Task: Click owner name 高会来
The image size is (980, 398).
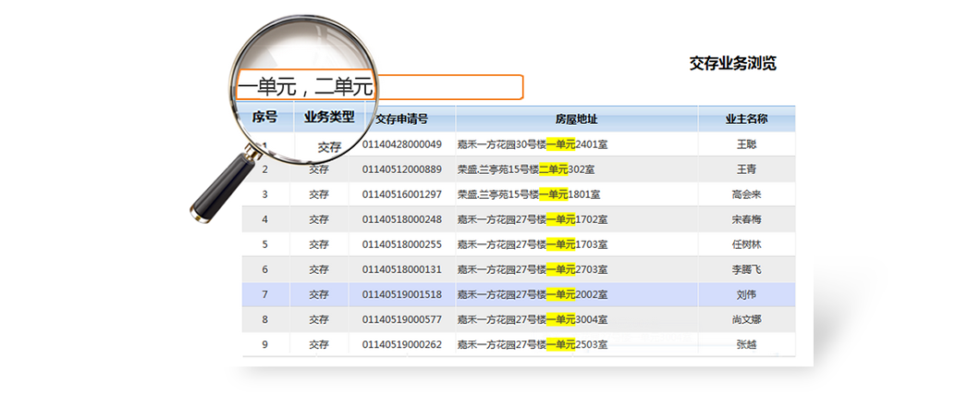Action: point(746,194)
